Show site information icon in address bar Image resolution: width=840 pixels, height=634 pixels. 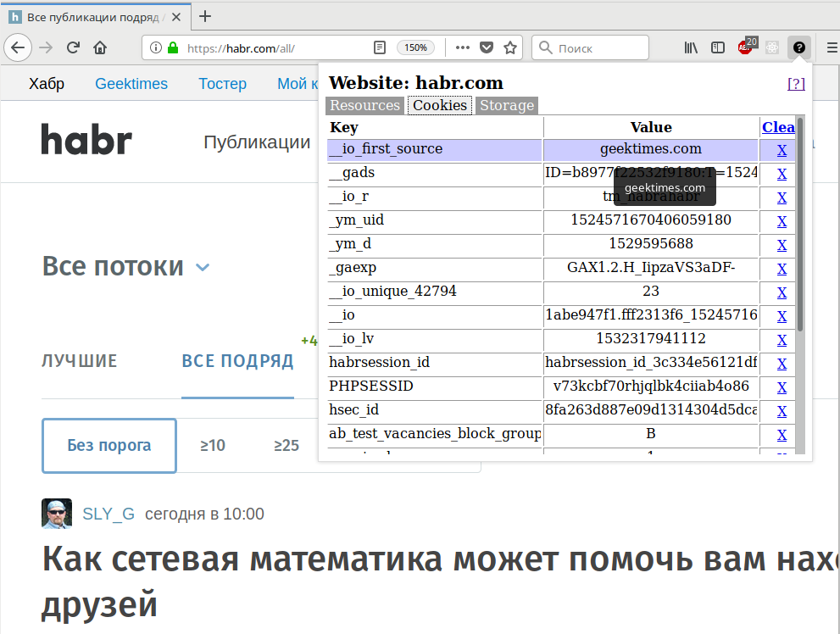(x=155, y=47)
